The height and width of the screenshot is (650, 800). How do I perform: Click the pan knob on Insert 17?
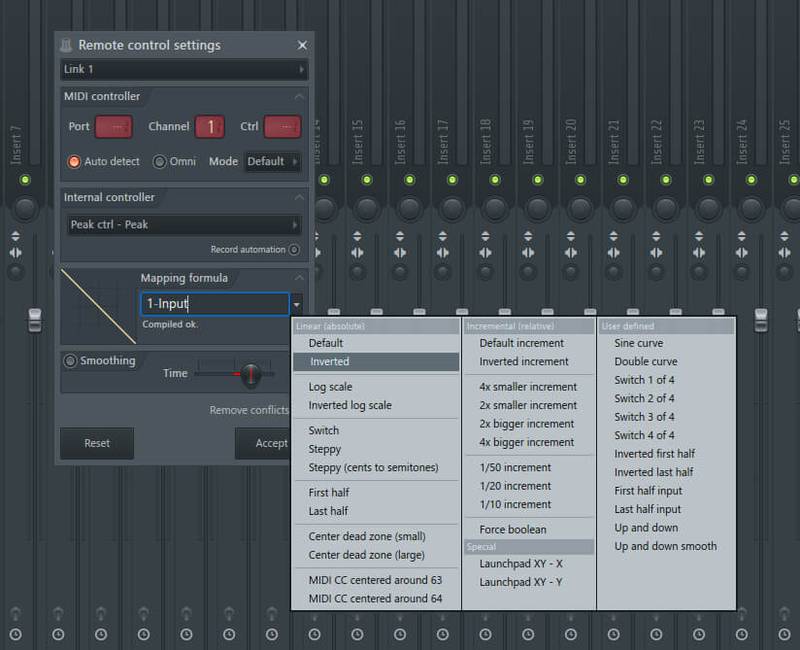click(452, 208)
